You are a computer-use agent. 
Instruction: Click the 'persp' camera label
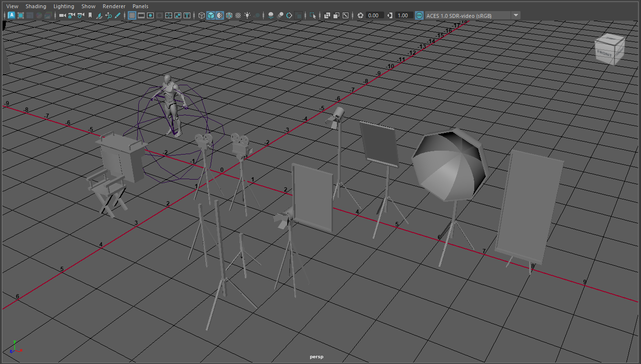(316, 357)
